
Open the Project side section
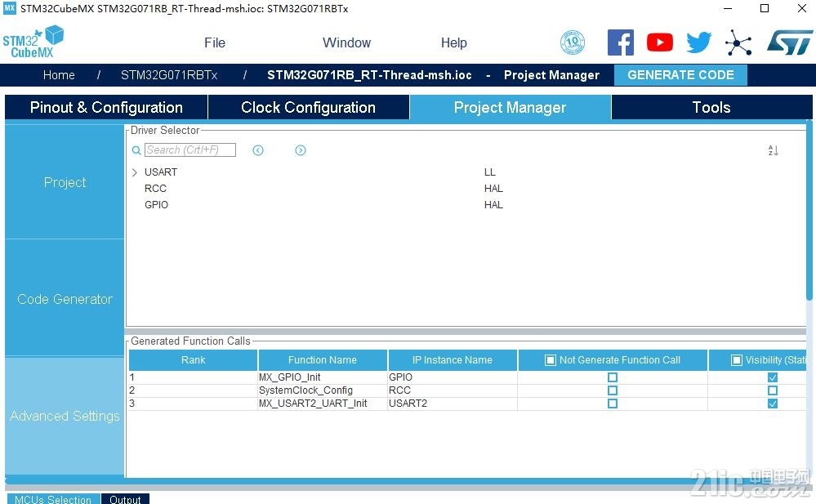(65, 182)
